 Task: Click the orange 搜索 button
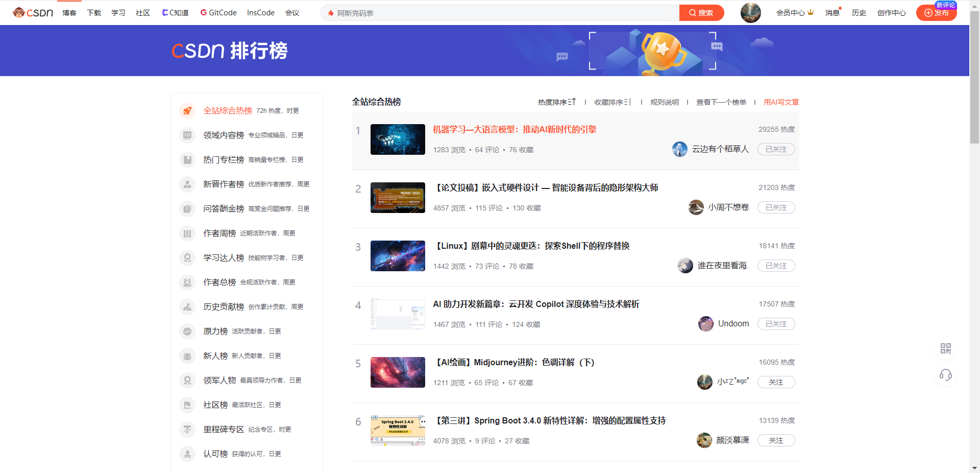tap(701, 13)
